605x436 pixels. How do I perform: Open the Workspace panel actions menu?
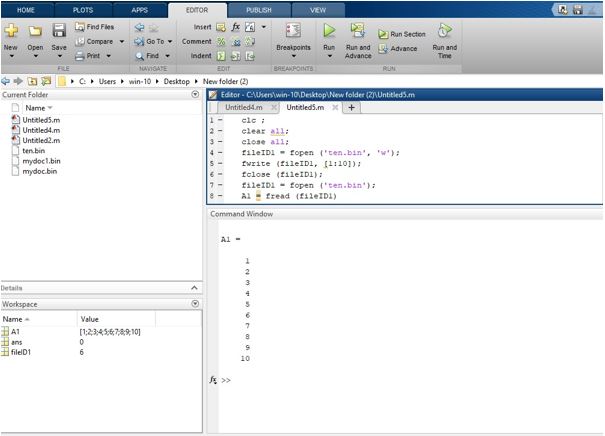(194, 303)
